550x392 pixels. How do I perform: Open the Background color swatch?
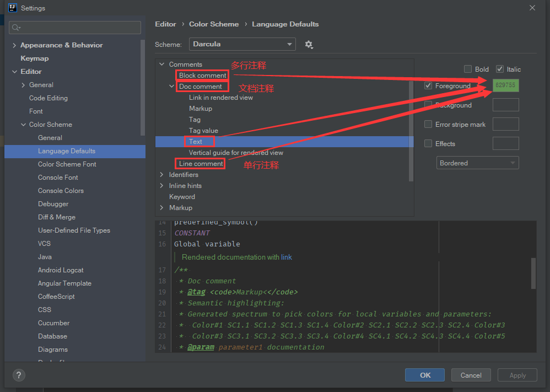tap(505, 105)
